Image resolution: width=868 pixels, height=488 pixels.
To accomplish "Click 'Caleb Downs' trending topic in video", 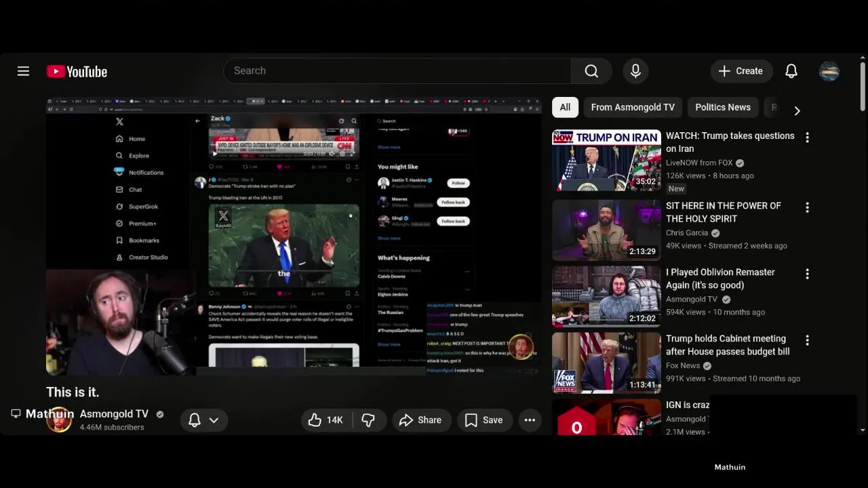I will [392, 277].
